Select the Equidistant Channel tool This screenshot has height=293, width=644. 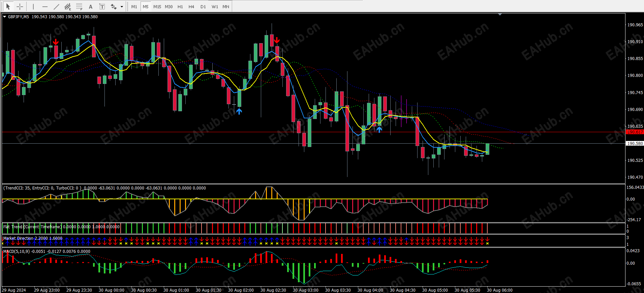[x=68, y=6]
